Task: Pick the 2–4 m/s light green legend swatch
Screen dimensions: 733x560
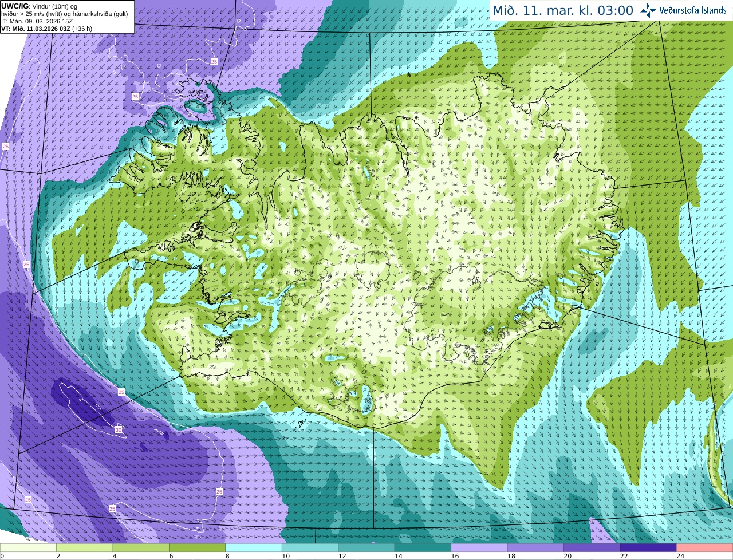Action: coord(85,547)
